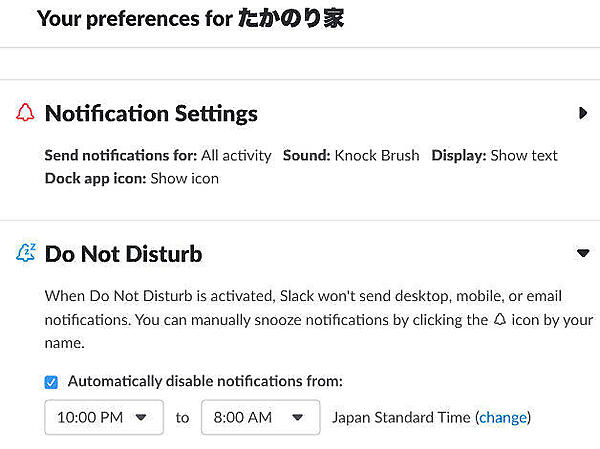Click the Do Not Disturb heading
The width and height of the screenshot is (600, 449).
coord(123,254)
